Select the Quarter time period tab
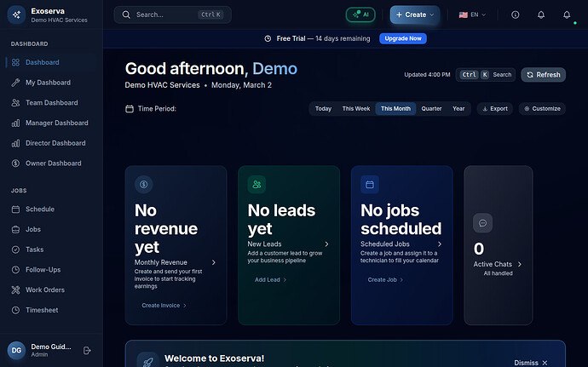 coord(431,109)
